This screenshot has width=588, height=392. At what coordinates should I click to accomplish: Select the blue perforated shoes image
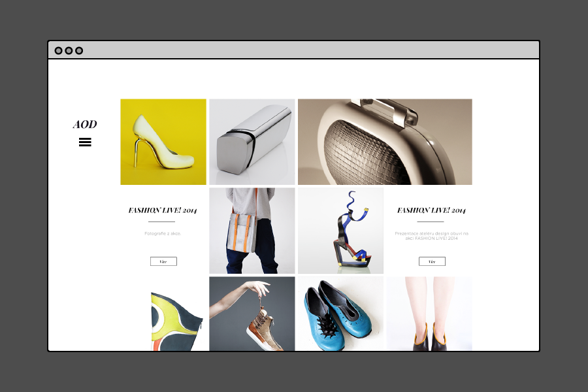point(340,314)
